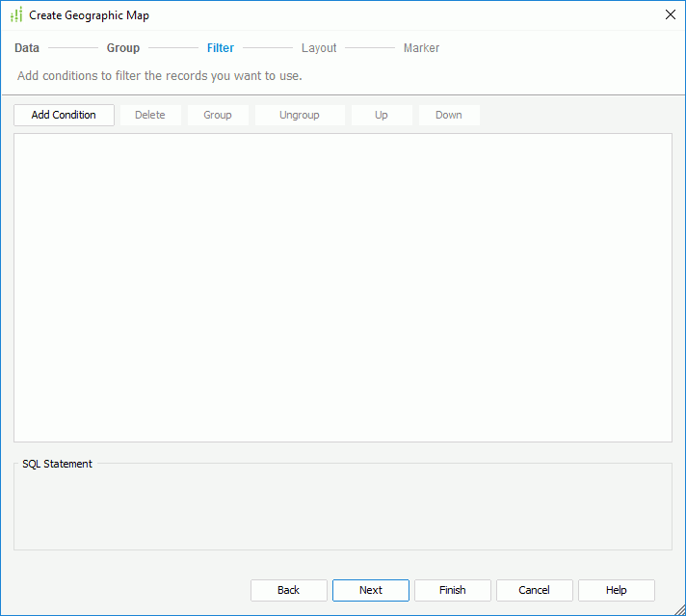Move condition with the Up button
This screenshot has width=686, height=616.
pos(382,115)
